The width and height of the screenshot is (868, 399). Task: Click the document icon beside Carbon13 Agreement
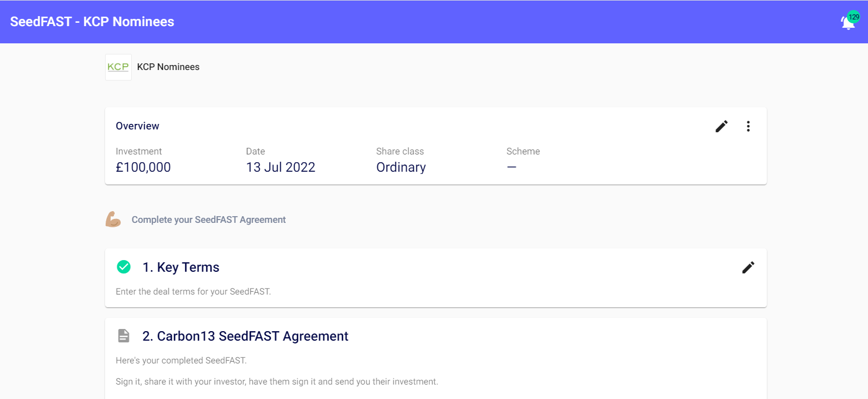click(x=123, y=336)
